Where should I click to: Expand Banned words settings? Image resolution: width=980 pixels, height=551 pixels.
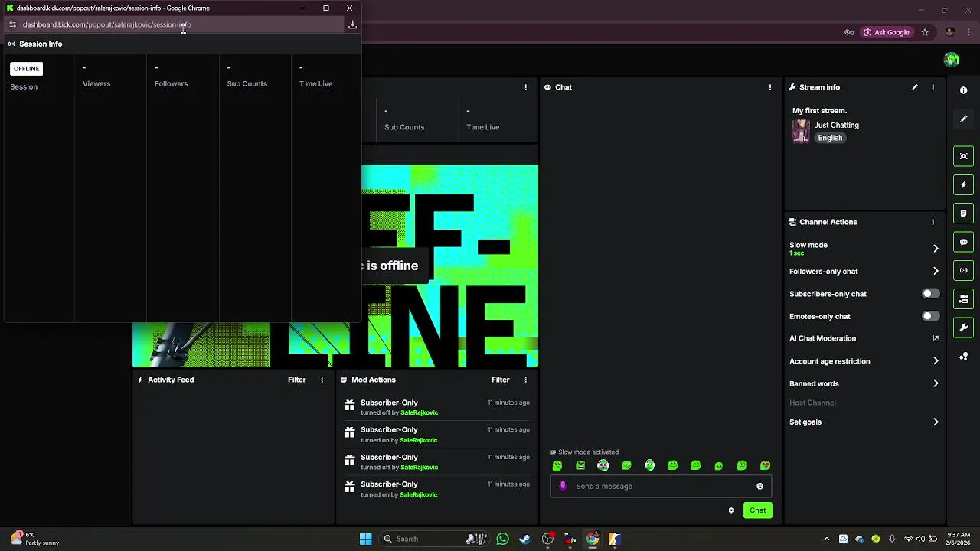pos(936,383)
